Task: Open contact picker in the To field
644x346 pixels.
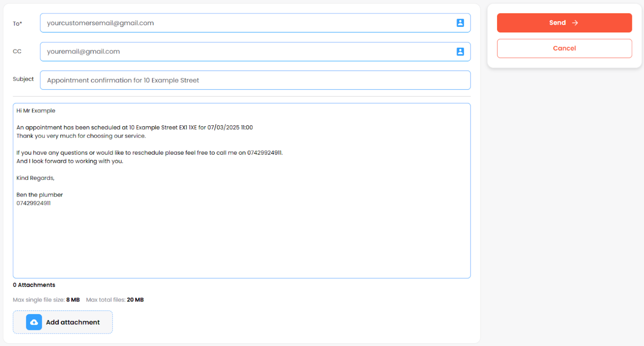Action: coord(460,23)
